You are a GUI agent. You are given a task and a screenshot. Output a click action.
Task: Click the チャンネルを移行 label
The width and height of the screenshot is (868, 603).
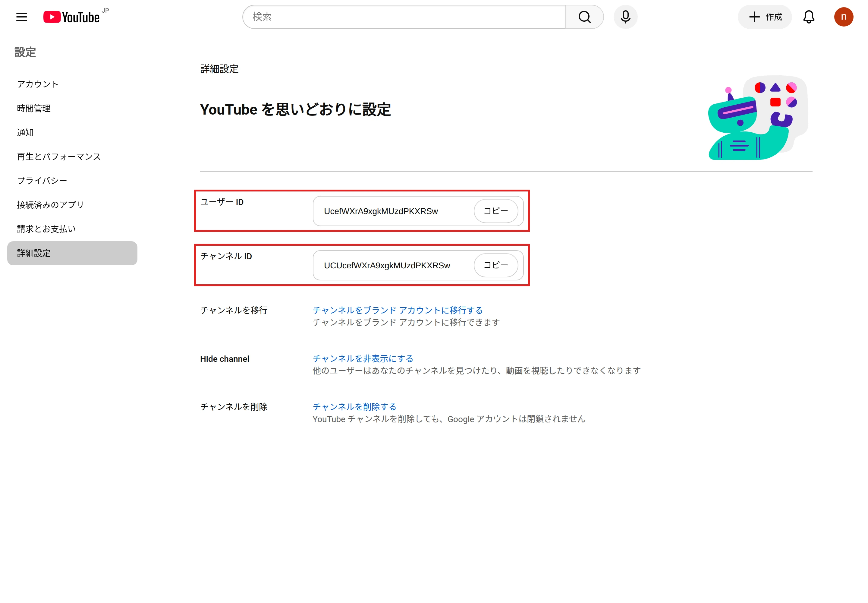click(234, 310)
